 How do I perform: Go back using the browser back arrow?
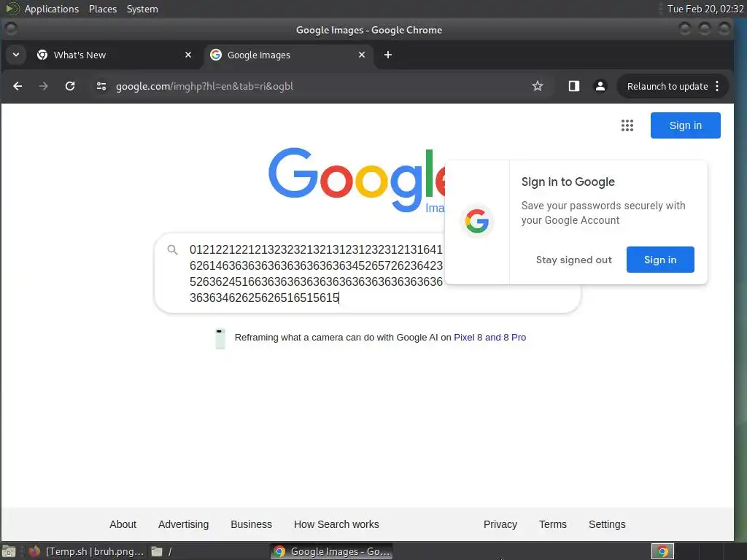point(18,86)
